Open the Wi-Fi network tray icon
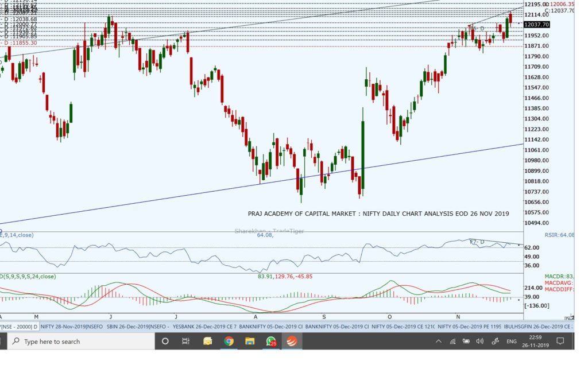Image resolution: width=588 pixels, height=392 pixels. point(452,341)
